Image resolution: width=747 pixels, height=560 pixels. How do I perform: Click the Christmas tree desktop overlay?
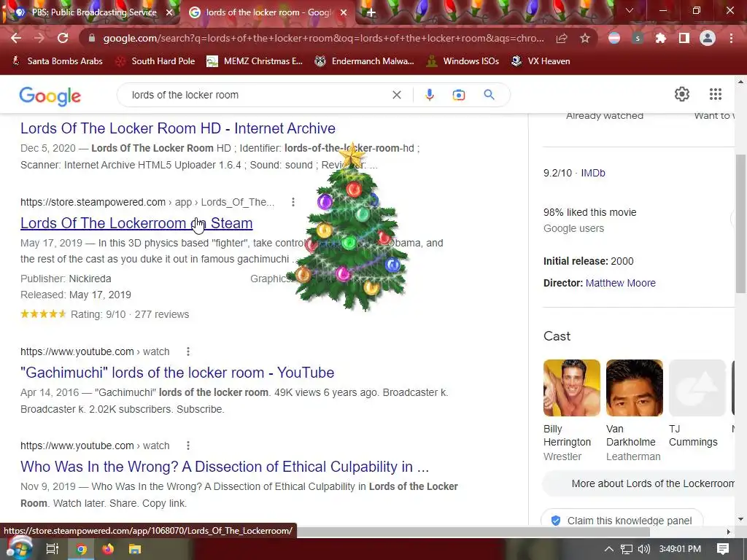coord(351,228)
